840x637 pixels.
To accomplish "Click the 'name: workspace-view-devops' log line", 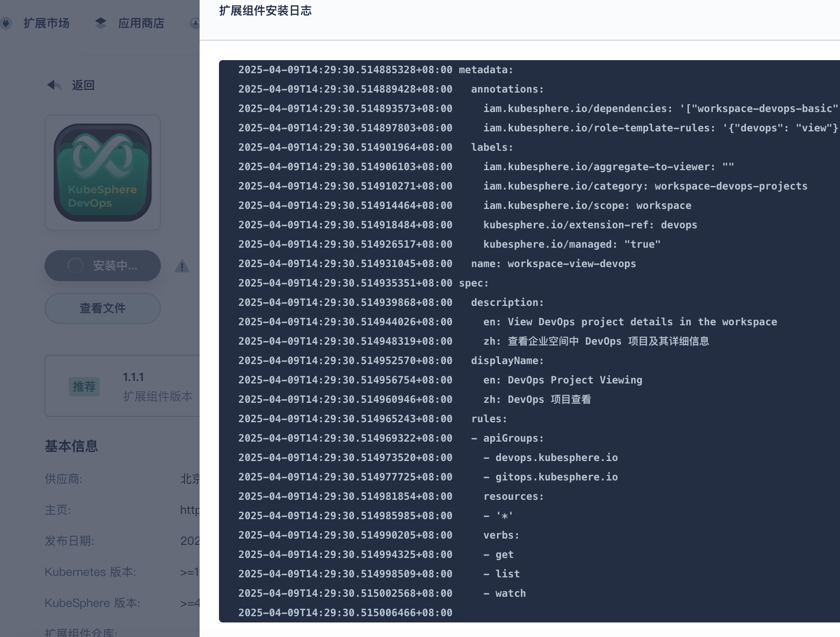I will coord(437,264).
